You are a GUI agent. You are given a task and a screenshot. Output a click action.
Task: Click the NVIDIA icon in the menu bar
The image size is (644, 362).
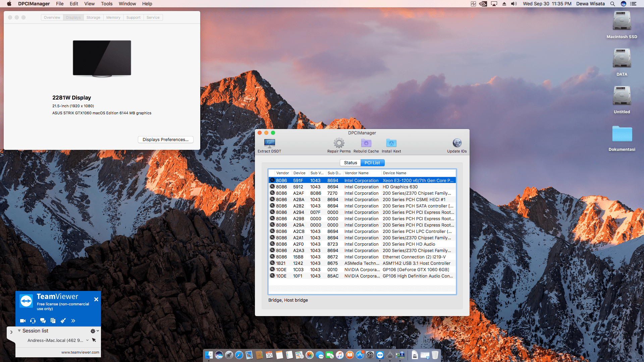483,4
